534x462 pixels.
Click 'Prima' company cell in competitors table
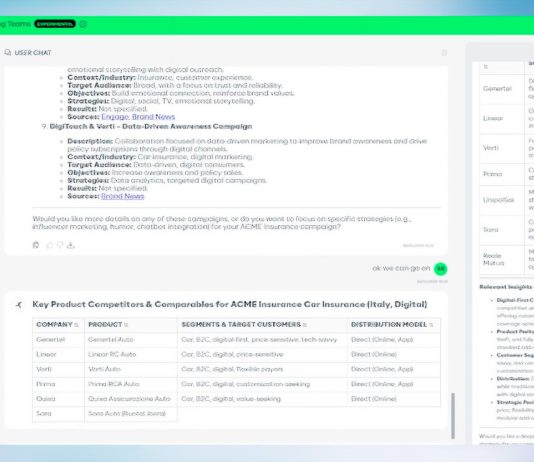(58, 384)
